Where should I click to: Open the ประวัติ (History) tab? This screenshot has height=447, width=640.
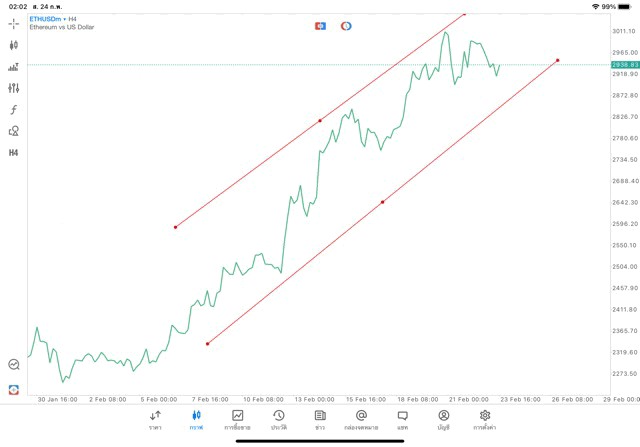(x=278, y=420)
